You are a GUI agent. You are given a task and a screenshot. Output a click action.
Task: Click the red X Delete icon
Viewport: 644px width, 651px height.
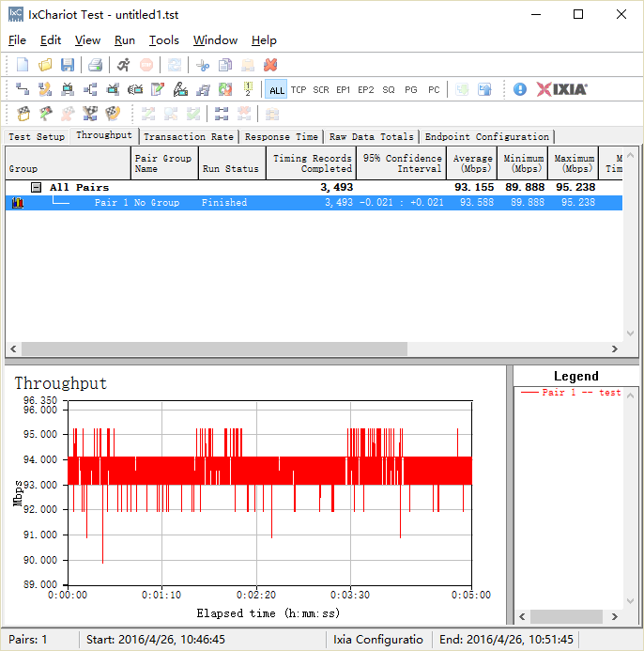point(270,65)
